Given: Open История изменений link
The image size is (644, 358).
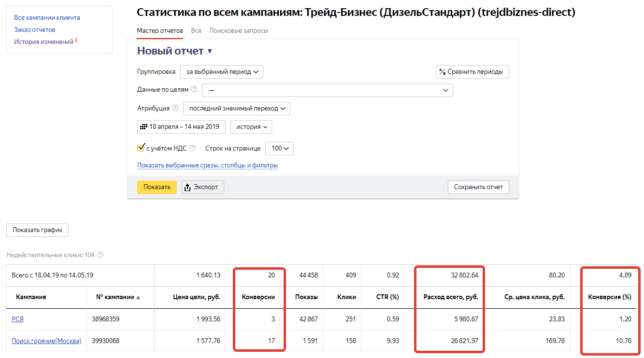Looking at the screenshot, I should point(43,41).
